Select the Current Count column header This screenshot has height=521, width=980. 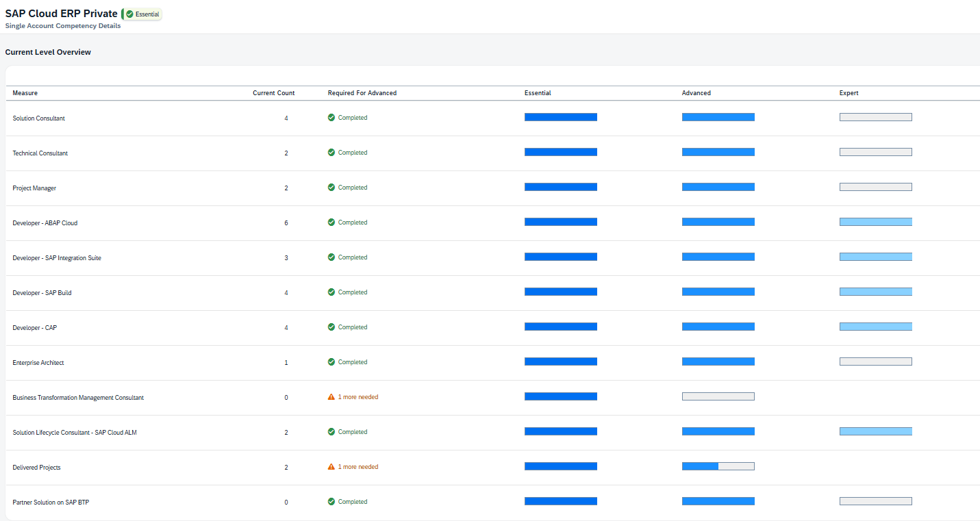pyautogui.click(x=273, y=93)
